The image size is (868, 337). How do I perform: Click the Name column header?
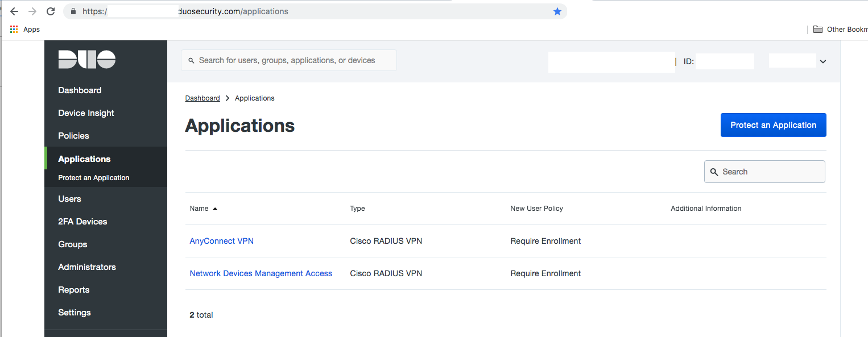pos(199,209)
